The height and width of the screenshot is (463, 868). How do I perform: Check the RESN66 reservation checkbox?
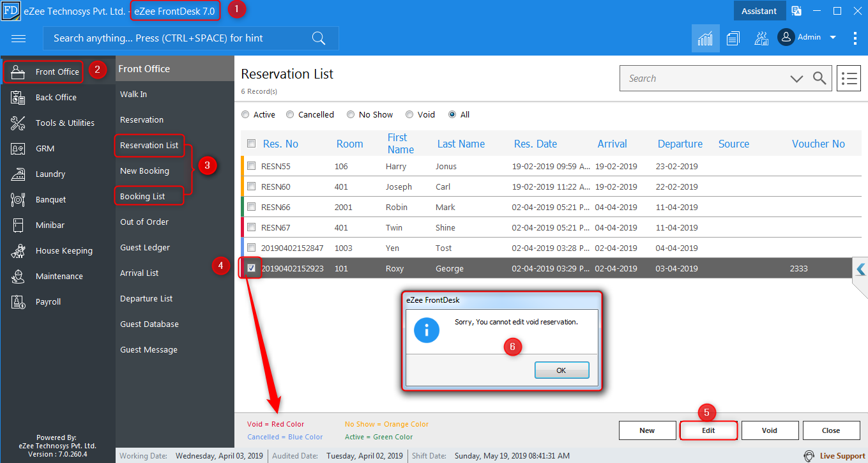coord(252,207)
